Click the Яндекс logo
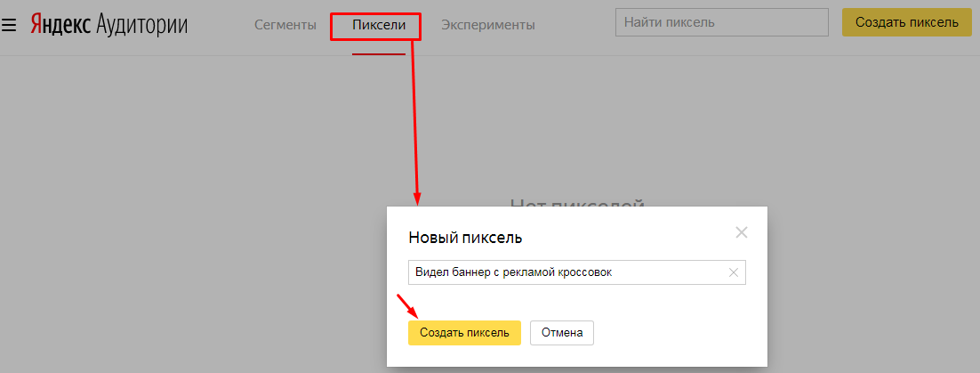Image resolution: width=980 pixels, height=373 pixels. (60, 25)
